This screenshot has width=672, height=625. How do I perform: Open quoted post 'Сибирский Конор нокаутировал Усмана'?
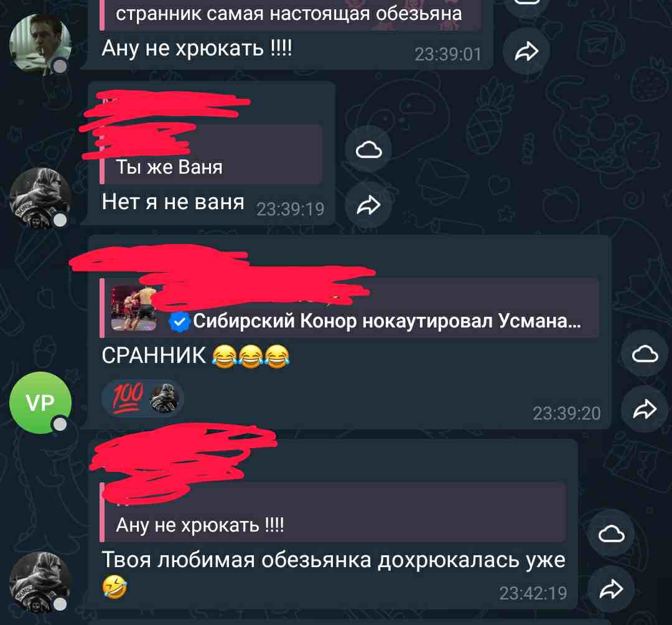click(x=349, y=308)
